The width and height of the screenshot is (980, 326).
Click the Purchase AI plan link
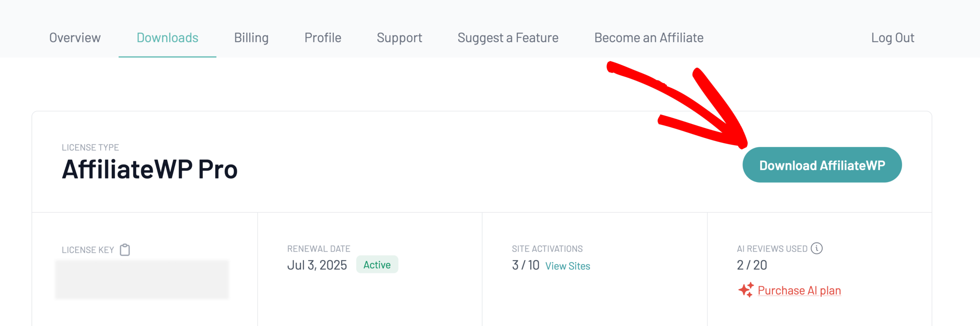tap(799, 290)
